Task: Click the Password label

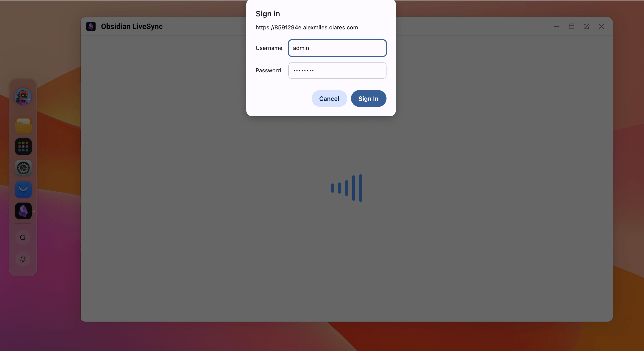Action: point(268,70)
